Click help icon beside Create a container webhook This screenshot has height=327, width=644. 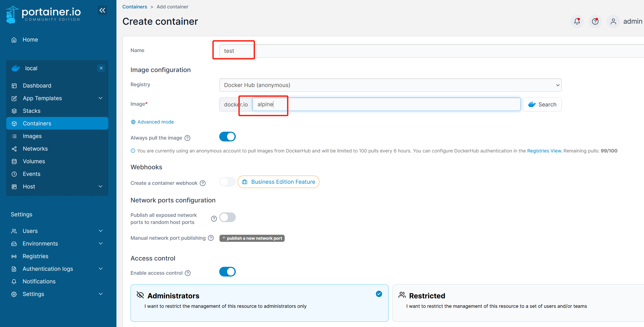[203, 183]
